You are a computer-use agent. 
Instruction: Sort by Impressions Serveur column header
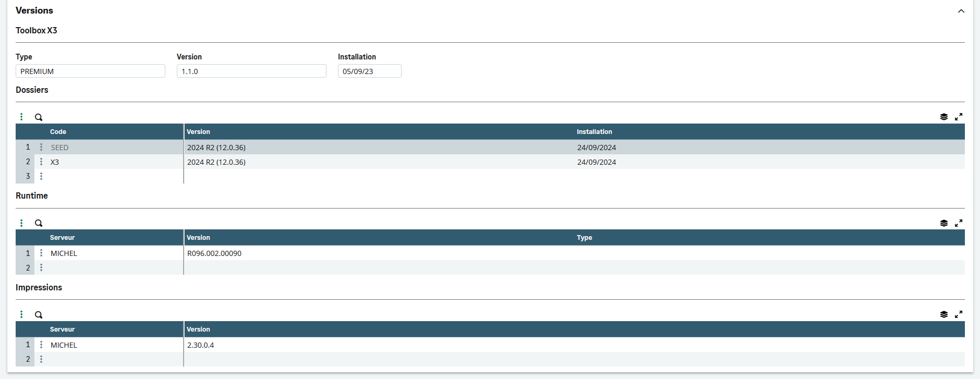[62, 329]
